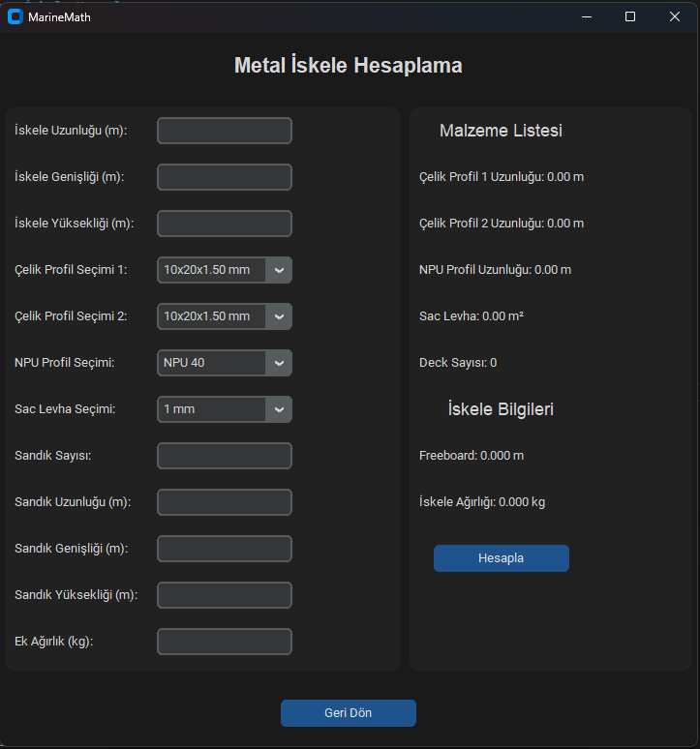
Task: Select the 'Çelik Profil 2 Uzunluğu: 0.00 m' text
Action: [502, 224]
